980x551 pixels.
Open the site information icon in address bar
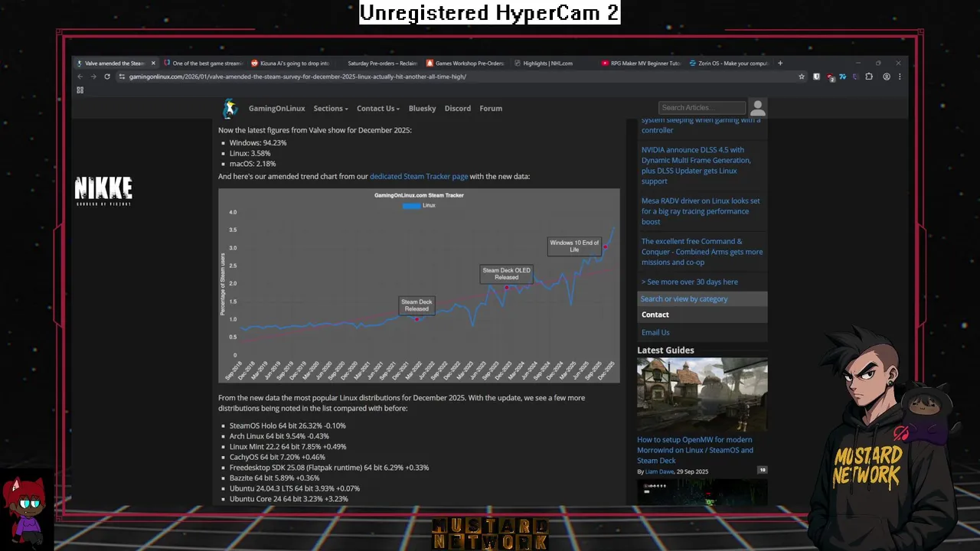[x=122, y=77]
